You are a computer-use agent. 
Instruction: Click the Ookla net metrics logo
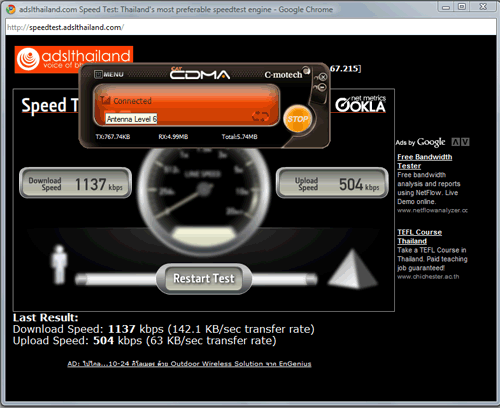click(x=360, y=104)
